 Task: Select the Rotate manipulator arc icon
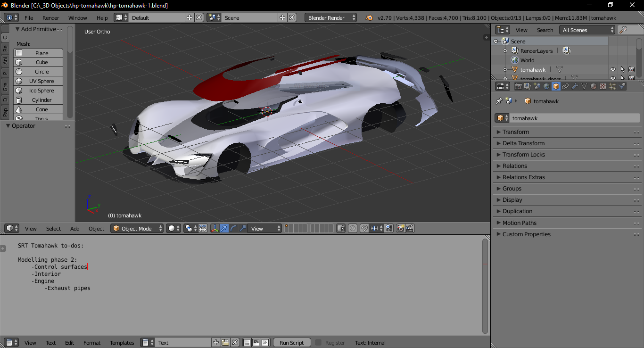pos(233,228)
